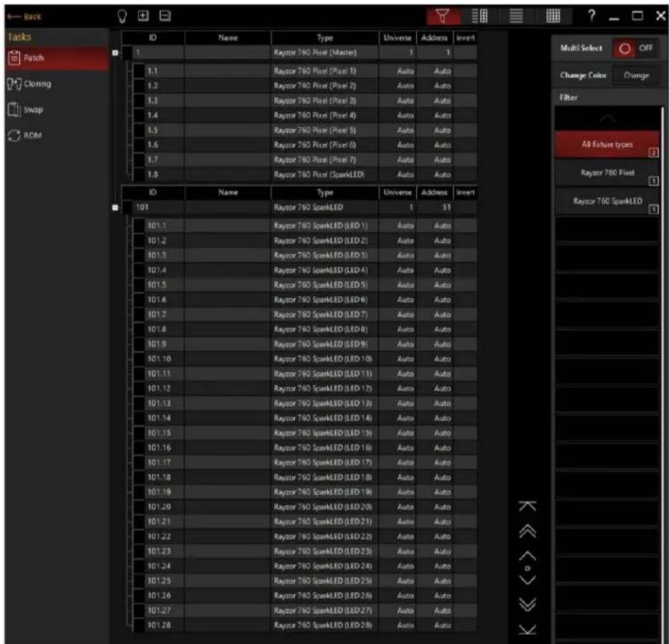Collapse fixture 1 tree with minus box

point(115,53)
